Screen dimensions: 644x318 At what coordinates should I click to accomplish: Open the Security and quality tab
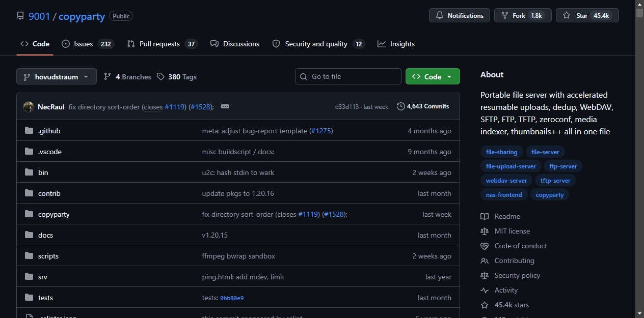[x=318, y=44]
